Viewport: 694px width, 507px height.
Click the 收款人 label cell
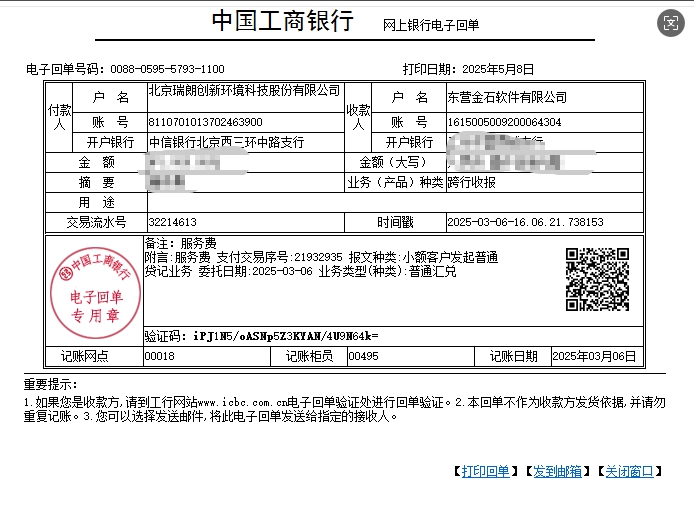[x=358, y=117]
